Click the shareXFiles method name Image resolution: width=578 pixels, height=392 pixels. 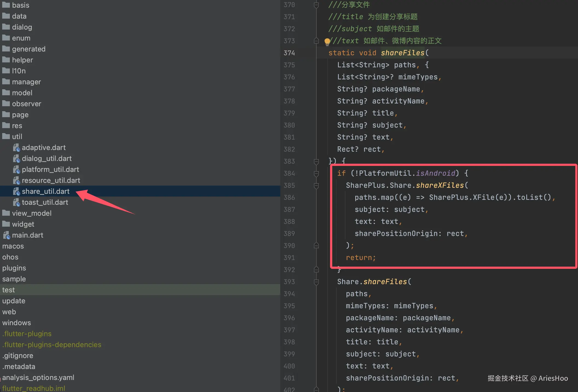point(440,185)
